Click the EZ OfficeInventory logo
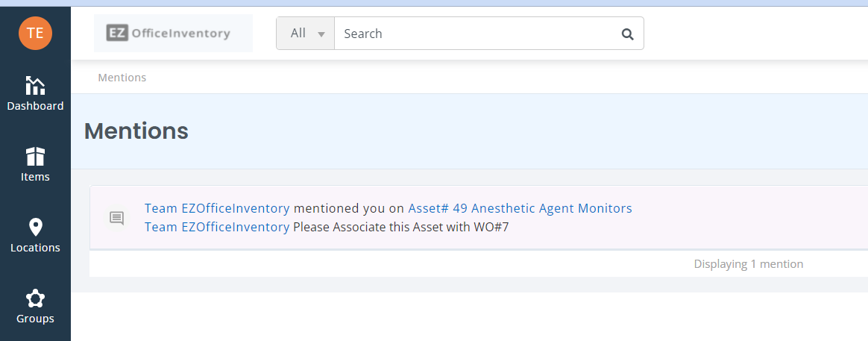 [x=173, y=34]
